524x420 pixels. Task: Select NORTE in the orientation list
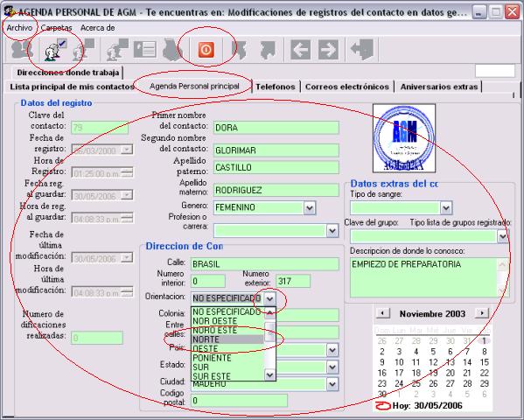pyautogui.click(x=227, y=339)
